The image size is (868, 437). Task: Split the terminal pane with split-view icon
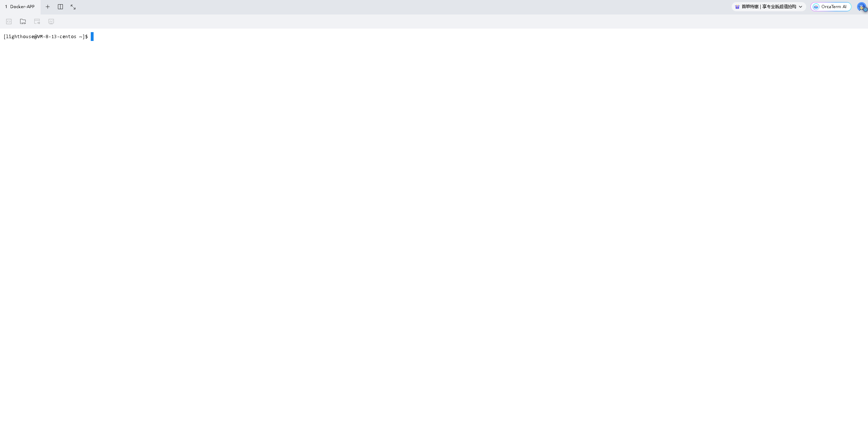click(x=60, y=7)
